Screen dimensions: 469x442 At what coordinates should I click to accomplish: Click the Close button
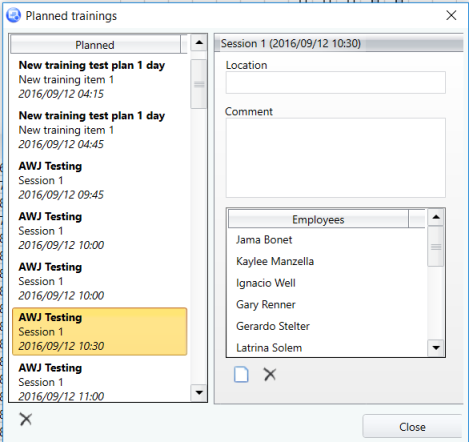(412, 427)
